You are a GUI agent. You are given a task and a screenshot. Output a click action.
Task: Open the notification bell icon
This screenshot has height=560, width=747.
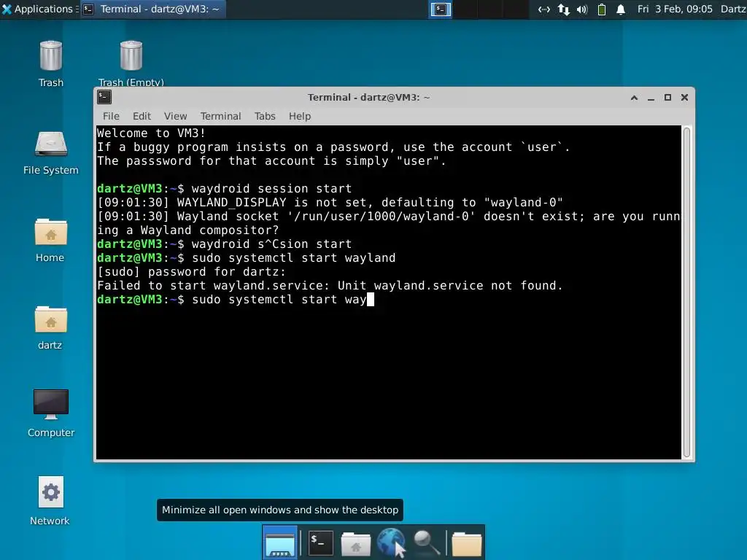coord(621,9)
